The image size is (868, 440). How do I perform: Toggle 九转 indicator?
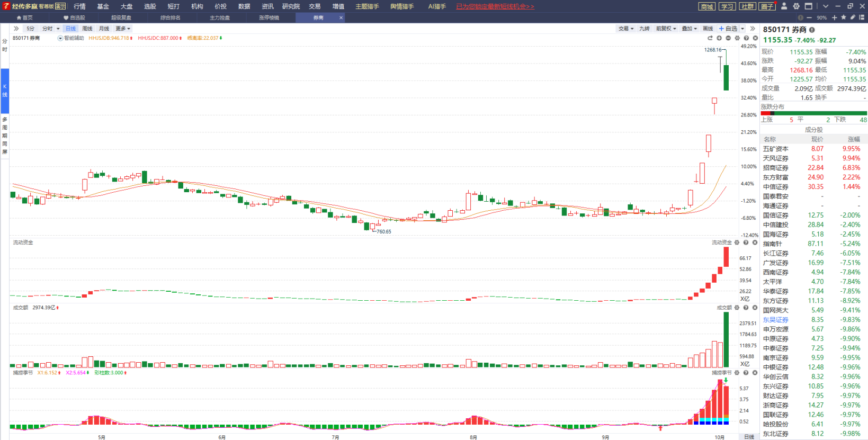644,29
